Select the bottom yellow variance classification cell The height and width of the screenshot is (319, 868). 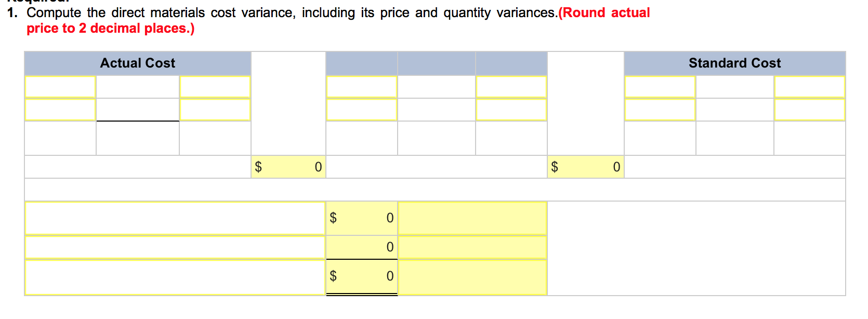pyautogui.click(x=472, y=276)
